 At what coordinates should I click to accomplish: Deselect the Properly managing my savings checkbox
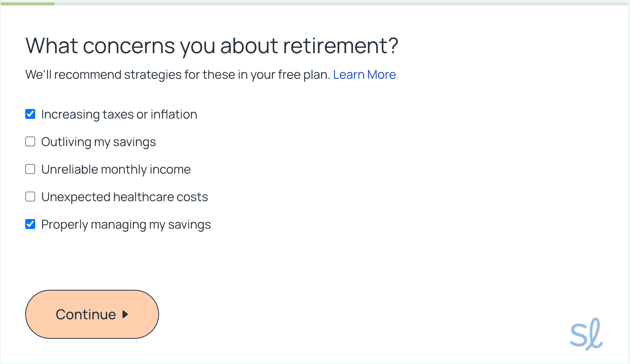click(30, 224)
